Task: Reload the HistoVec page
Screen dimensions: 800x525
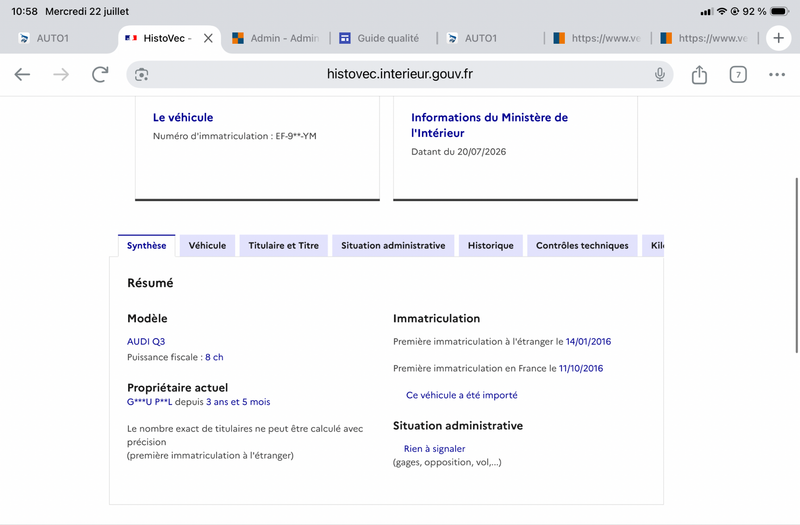Action: (100, 74)
